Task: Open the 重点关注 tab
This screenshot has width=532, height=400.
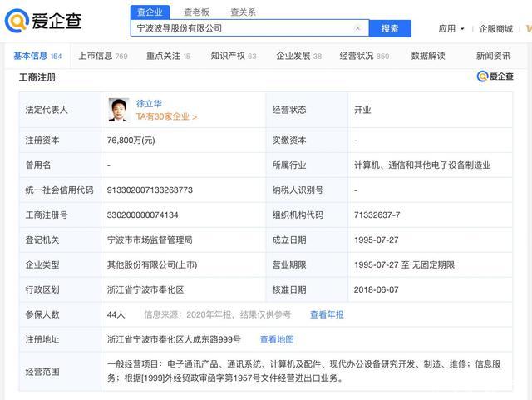Action: (x=168, y=56)
